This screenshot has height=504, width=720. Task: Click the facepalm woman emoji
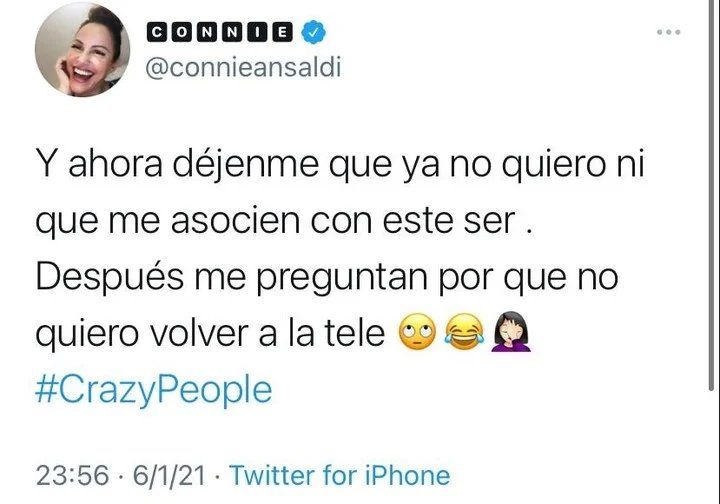pyautogui.click(x=511, y=331)
